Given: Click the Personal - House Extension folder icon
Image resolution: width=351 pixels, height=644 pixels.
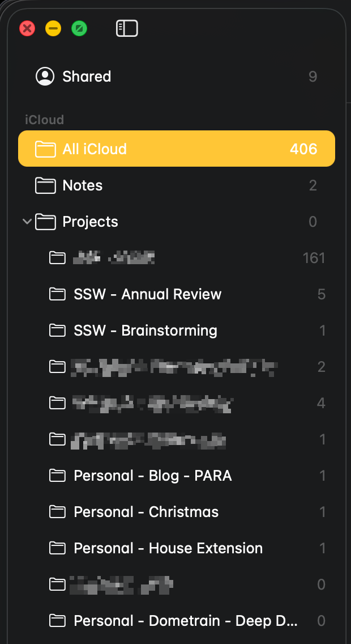Looking at the screenshot, I should pyautogui.click(x=57, y=548).
